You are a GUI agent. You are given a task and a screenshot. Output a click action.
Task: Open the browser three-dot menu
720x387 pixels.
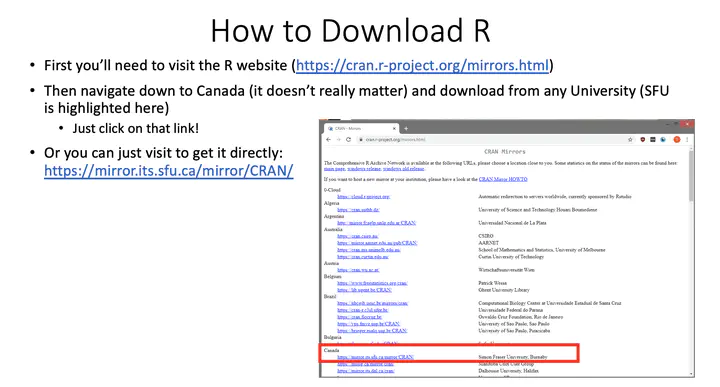click(687, 140)
